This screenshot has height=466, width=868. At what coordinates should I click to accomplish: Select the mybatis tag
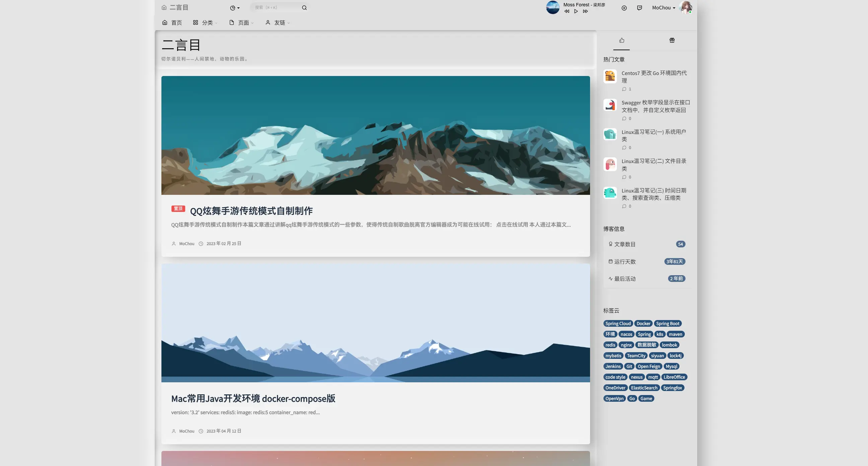[613, 356]
